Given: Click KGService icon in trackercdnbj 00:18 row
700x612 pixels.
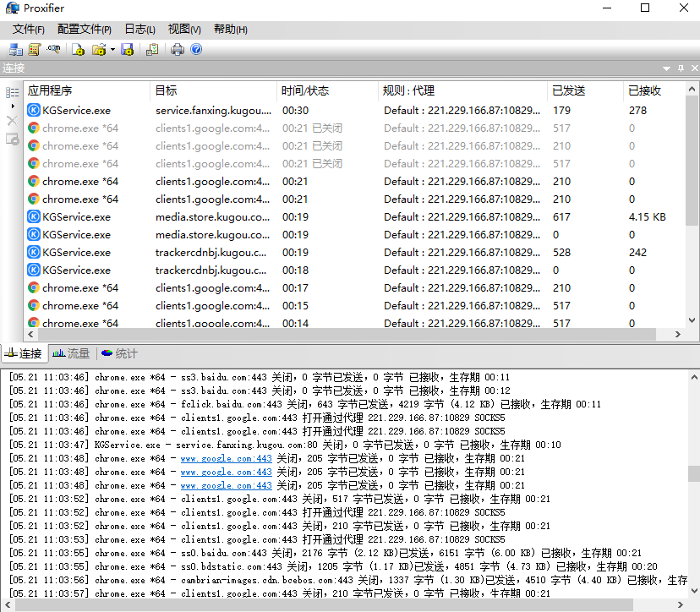Looking at the screenshot, I should (x=34, y=270).
